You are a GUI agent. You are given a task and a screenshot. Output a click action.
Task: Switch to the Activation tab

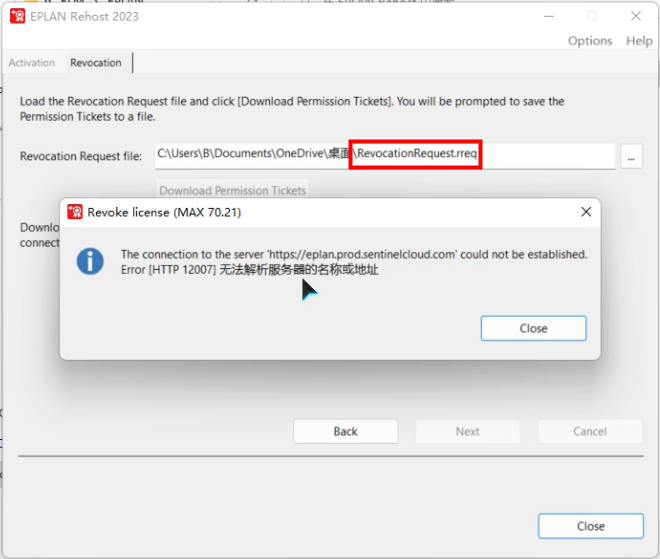click(32, 63)
